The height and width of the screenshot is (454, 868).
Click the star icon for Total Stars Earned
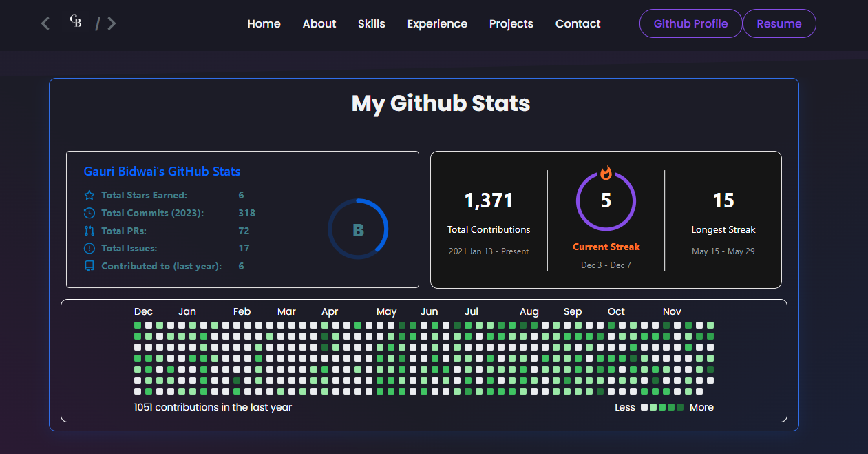tap(89, 195)
